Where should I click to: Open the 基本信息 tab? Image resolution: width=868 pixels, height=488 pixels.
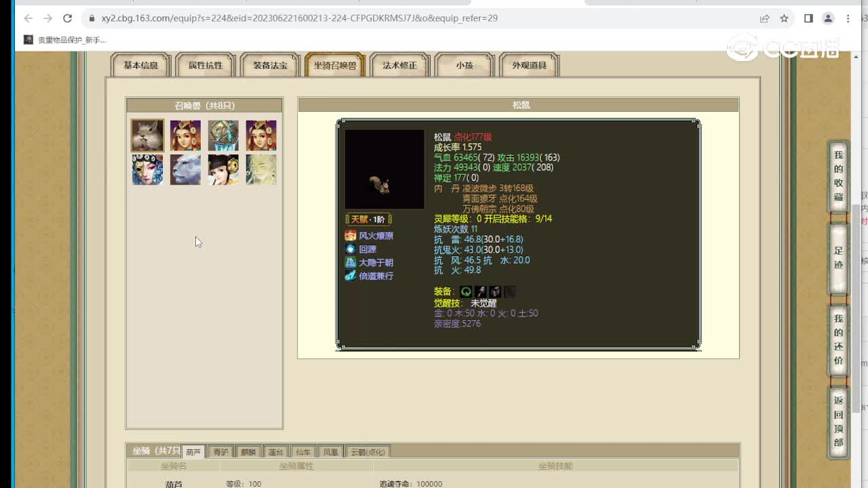pyautogui.click(x=140, y=65)
